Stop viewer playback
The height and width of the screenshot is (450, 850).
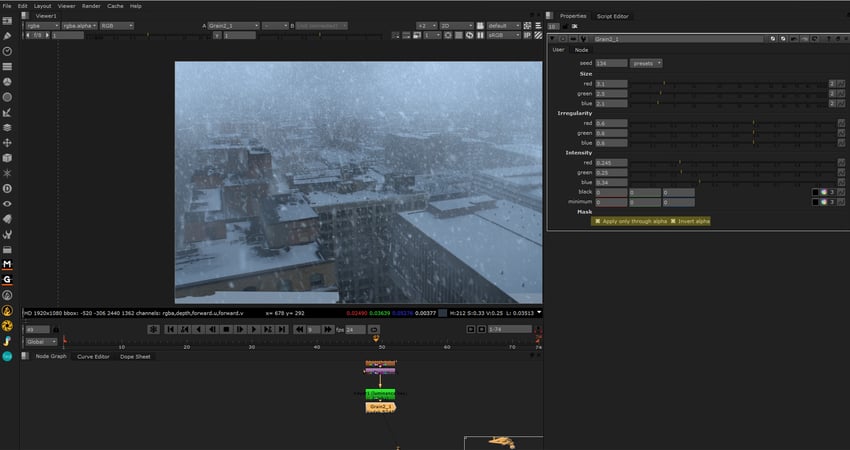[227, 329]
